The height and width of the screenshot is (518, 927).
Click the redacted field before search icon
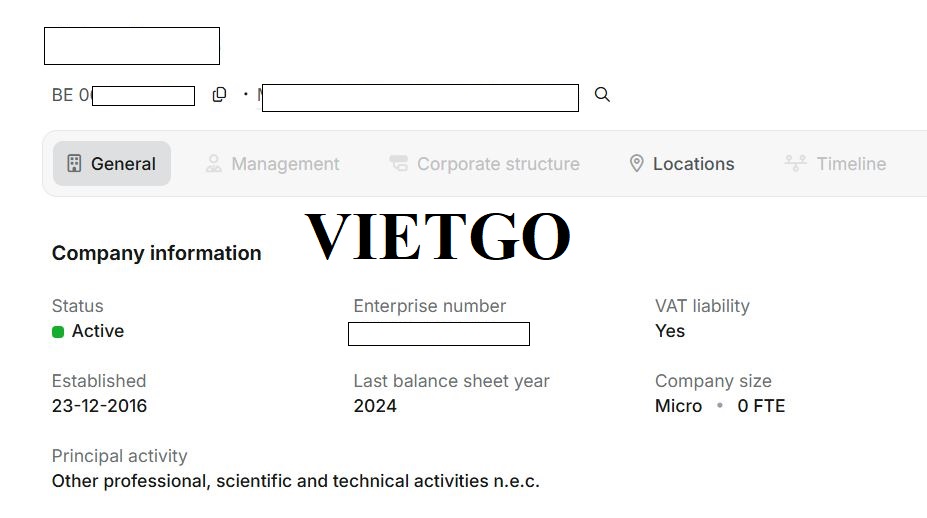[x=420, y=98]
